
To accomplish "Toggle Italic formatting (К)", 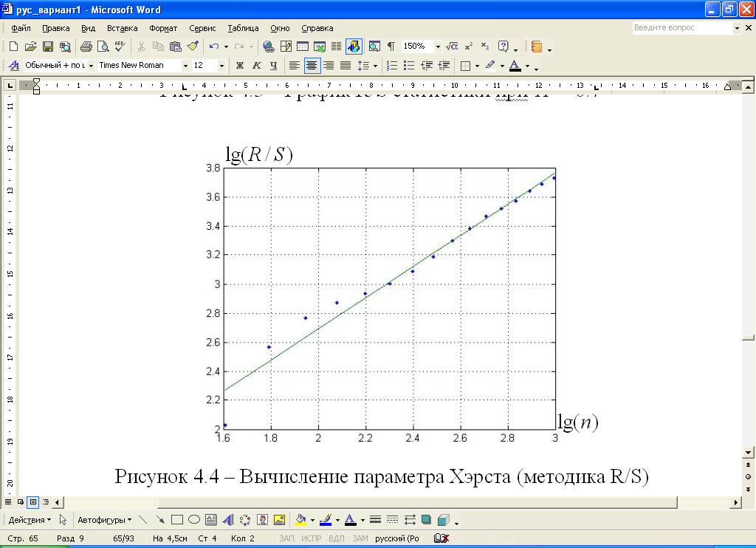I will pyautogui.click(x=257, y=66).
